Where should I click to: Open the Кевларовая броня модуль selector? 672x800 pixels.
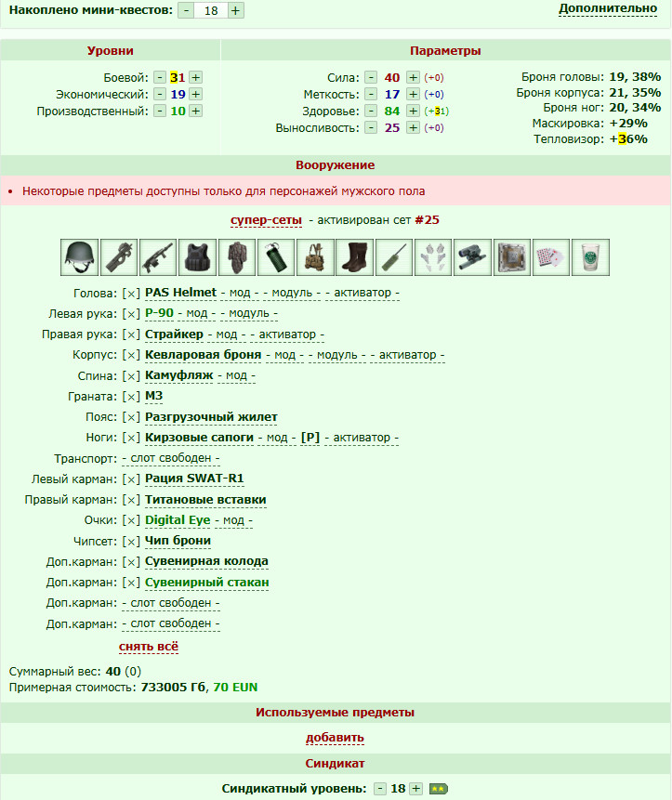coord(336,355)
